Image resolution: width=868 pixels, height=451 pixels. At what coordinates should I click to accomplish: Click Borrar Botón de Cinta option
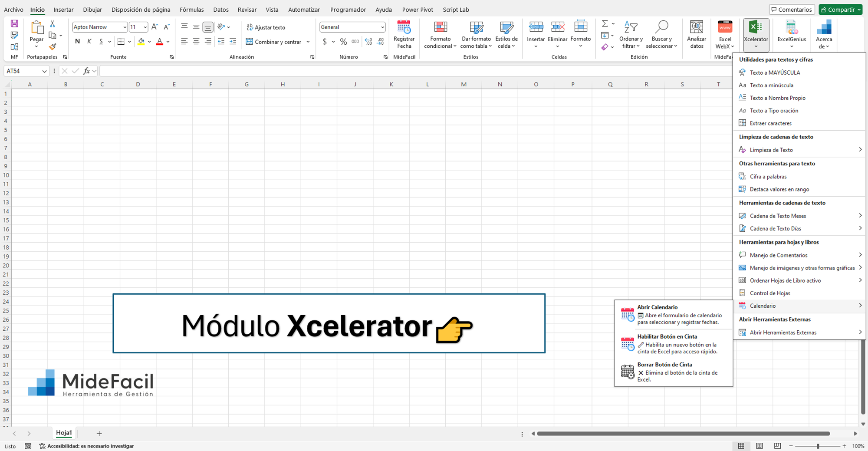tap(674, 372)
